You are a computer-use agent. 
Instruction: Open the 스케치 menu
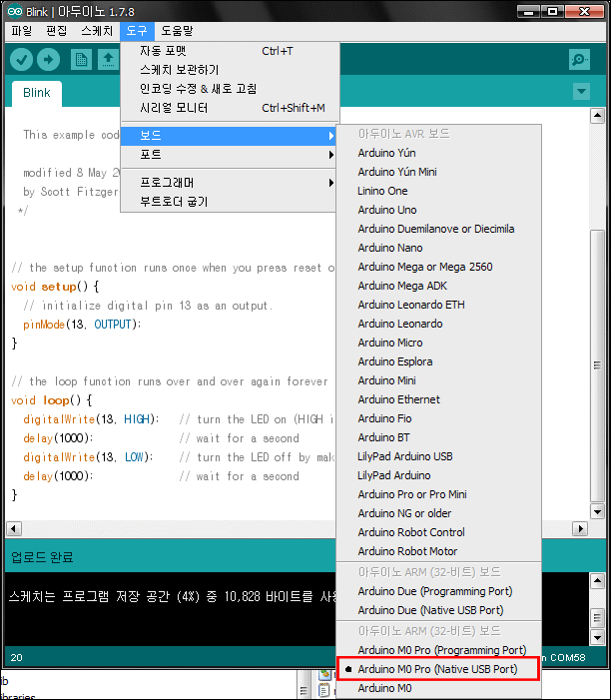[97, 31]
